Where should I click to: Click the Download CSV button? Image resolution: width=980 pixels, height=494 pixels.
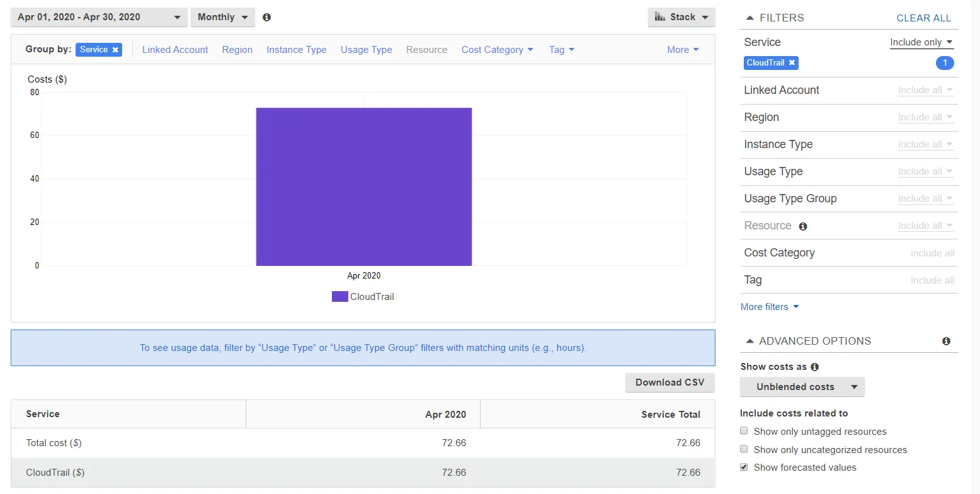pos(670,382)
